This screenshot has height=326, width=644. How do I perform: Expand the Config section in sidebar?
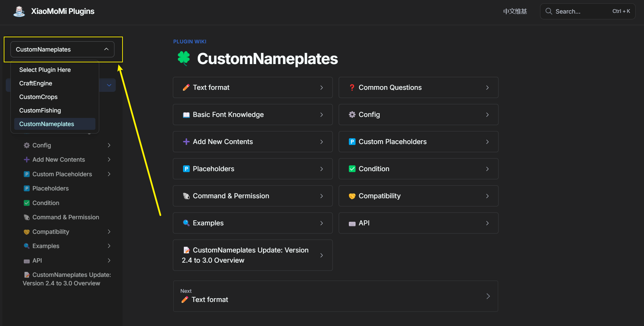click(x=109, y=145)
